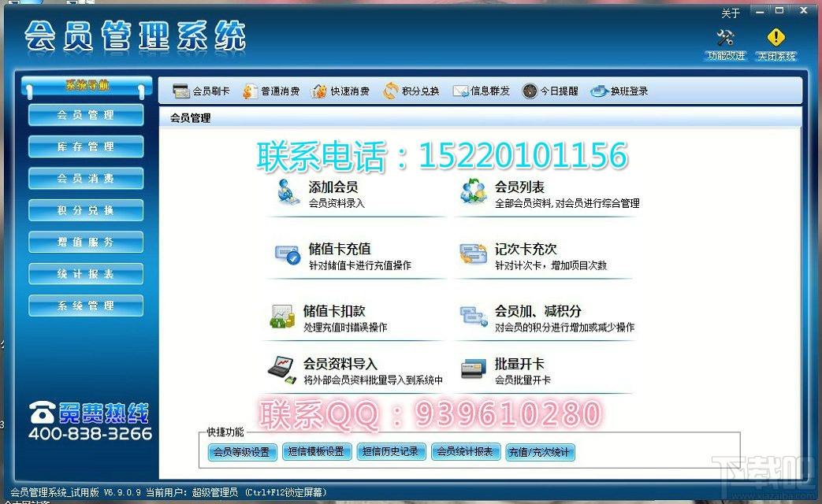
Task: Click the 会员刷卡 card icon in toolbar
Action: (x=180, y=91)
